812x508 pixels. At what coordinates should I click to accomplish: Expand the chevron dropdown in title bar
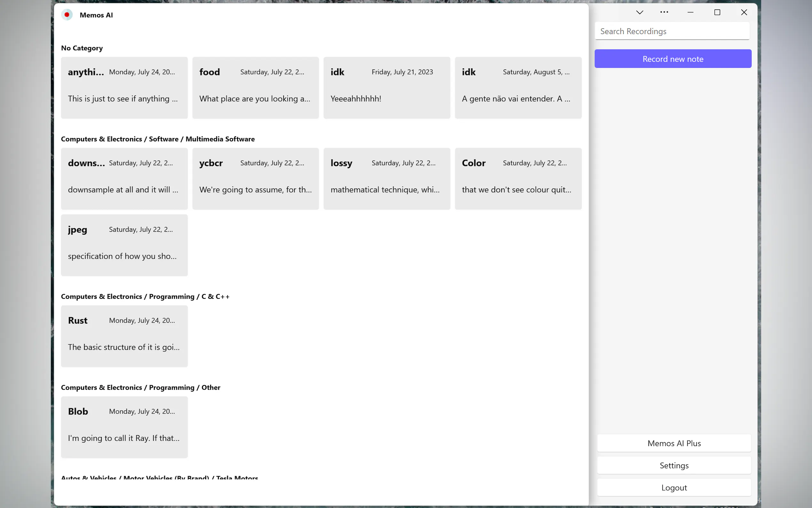point(639,12)
